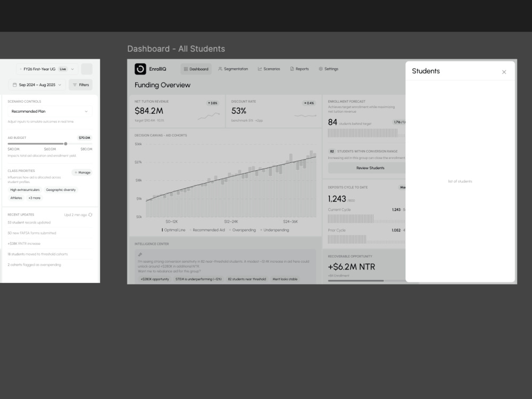Image resolution: width=532 pixels, height=399 pixels.
Task: Click the Current Cycle deposits bar
Action: (367, 219)
